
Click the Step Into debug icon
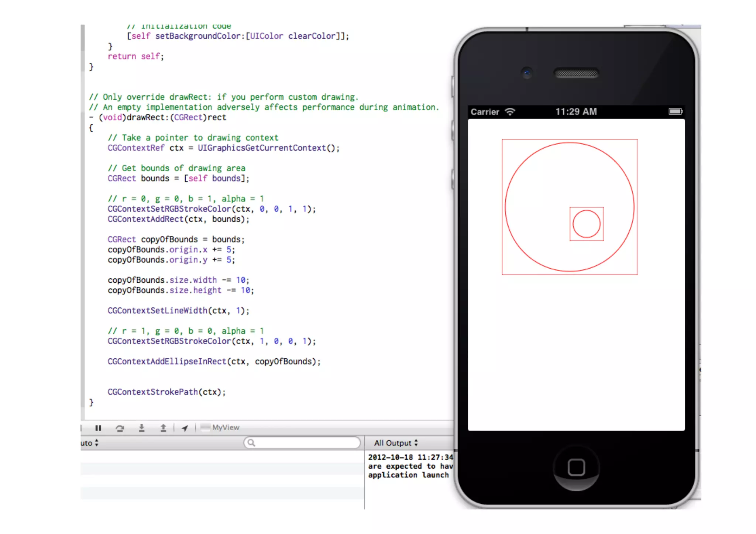pyautogui.click(x=141, y=428)
